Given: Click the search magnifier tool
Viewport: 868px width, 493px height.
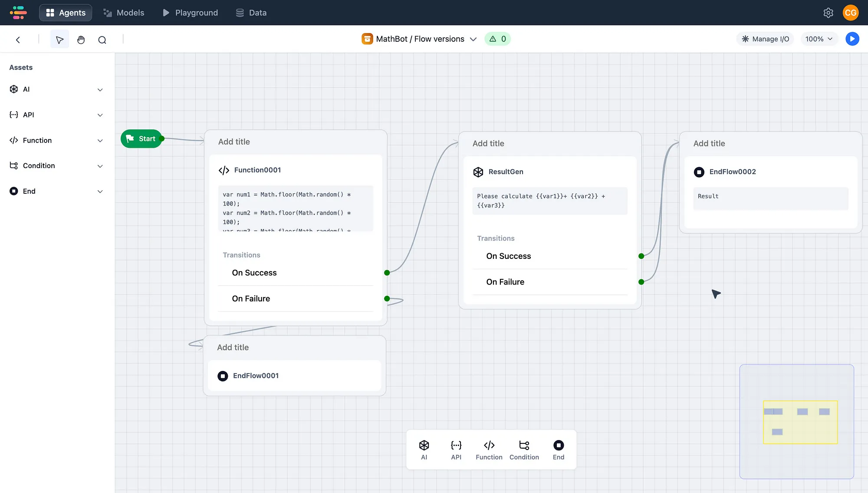Looking at the screenshot, I should click(102, 40).
